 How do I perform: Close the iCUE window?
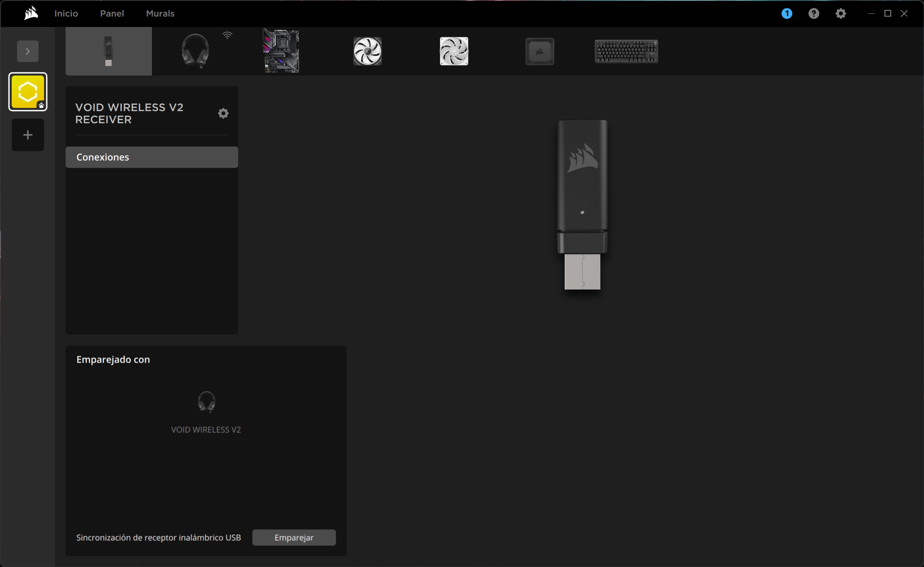tap(904, 13)
